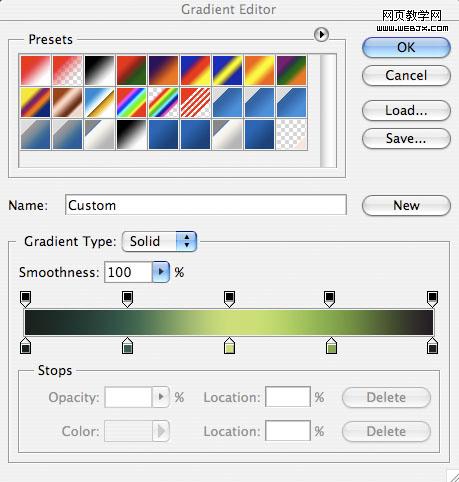Click the Smoothness value field
Image resolution: width=459 pixels, height=482 pixels.
[x=128, y=272]
